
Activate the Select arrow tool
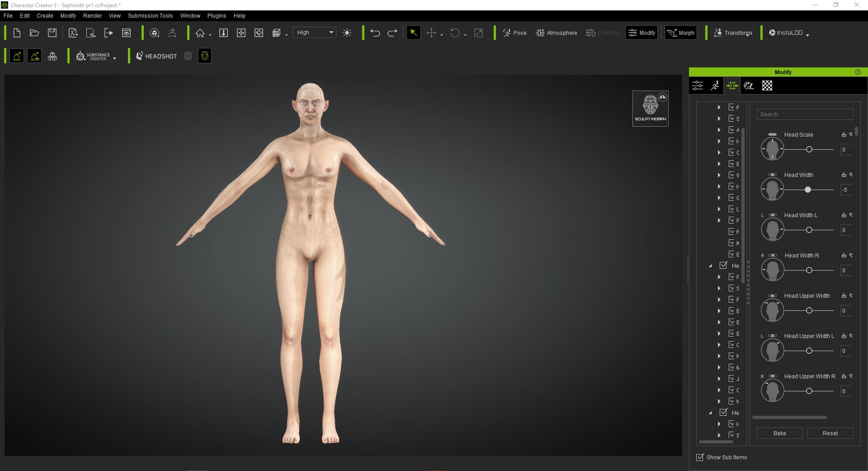click(413, 33)
